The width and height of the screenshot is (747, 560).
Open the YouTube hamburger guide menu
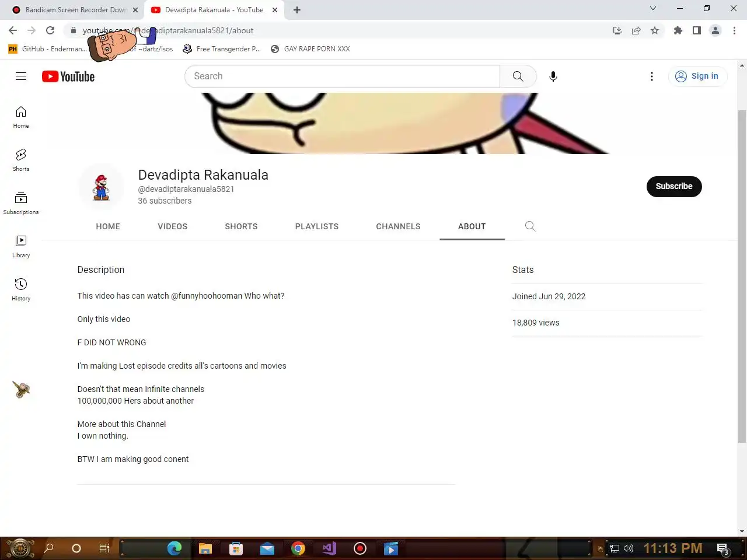(x=21, y=76)
